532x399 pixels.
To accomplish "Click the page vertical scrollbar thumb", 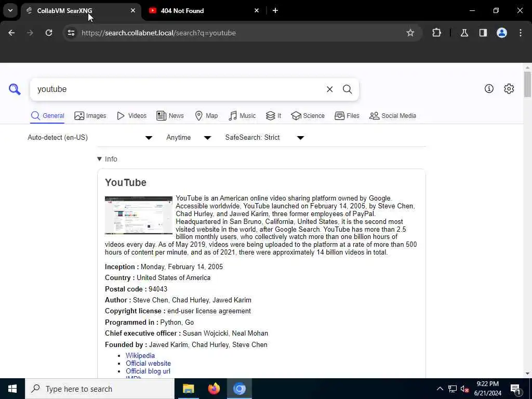I will coord(527,84).
